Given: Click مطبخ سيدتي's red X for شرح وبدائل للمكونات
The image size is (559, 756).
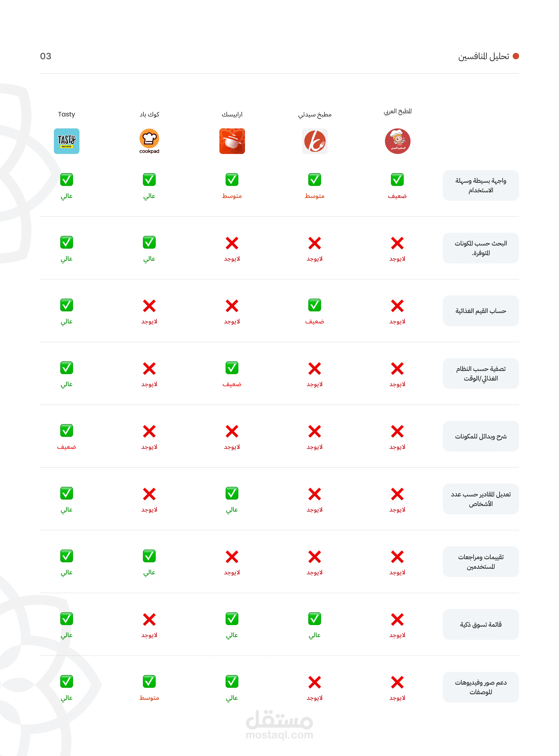Looking at the screenshot, I should [315, 431].
